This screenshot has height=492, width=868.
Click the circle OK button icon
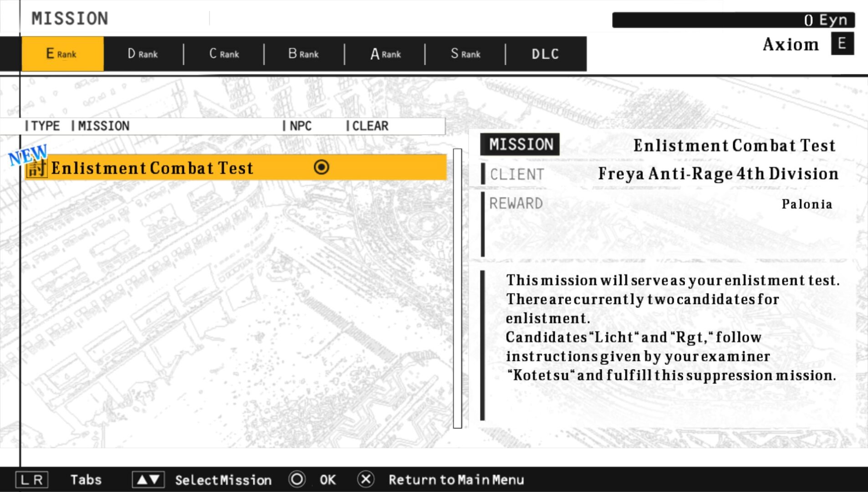tap(297, 479)
